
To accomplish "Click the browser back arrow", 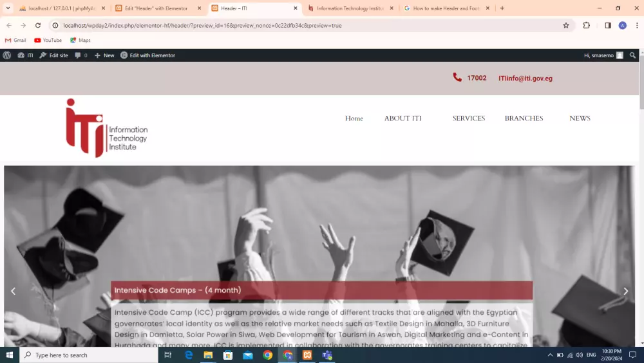I will coord(9,26).
